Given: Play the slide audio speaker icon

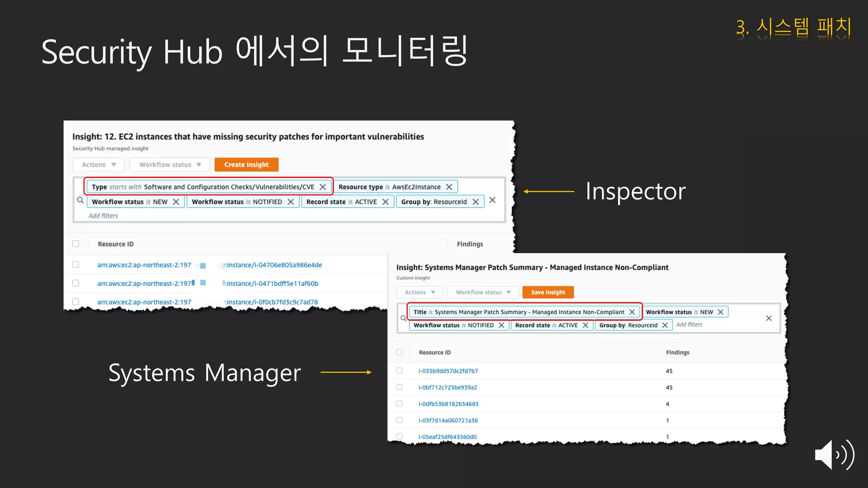Looking at the screenshot, I should tap(834, 455).
